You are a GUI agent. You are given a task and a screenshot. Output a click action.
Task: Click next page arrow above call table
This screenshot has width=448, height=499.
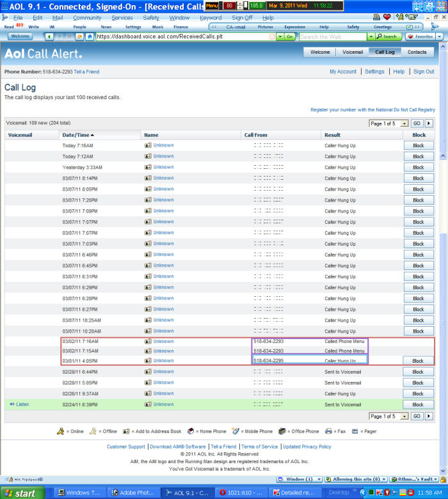pos(429,123)
